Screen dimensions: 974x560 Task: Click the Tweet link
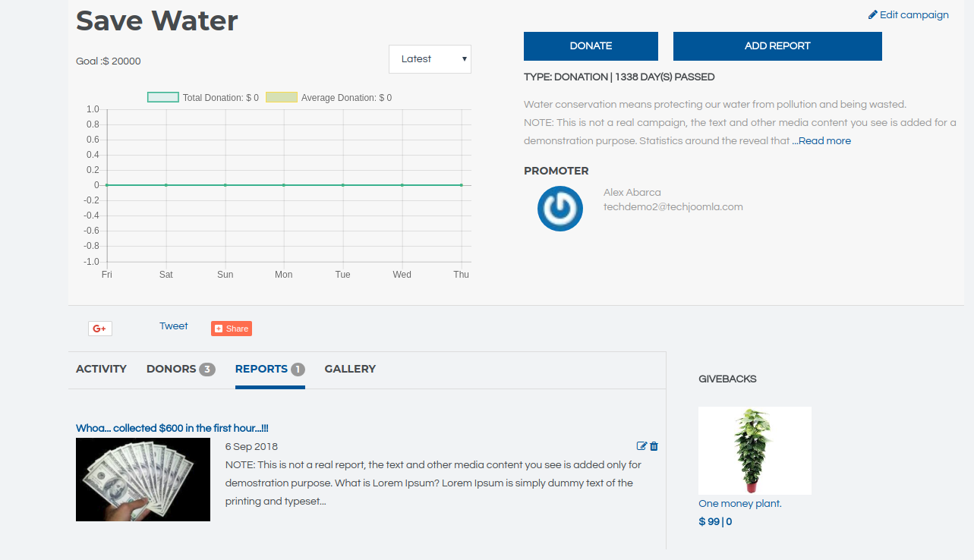click(174, 326)
